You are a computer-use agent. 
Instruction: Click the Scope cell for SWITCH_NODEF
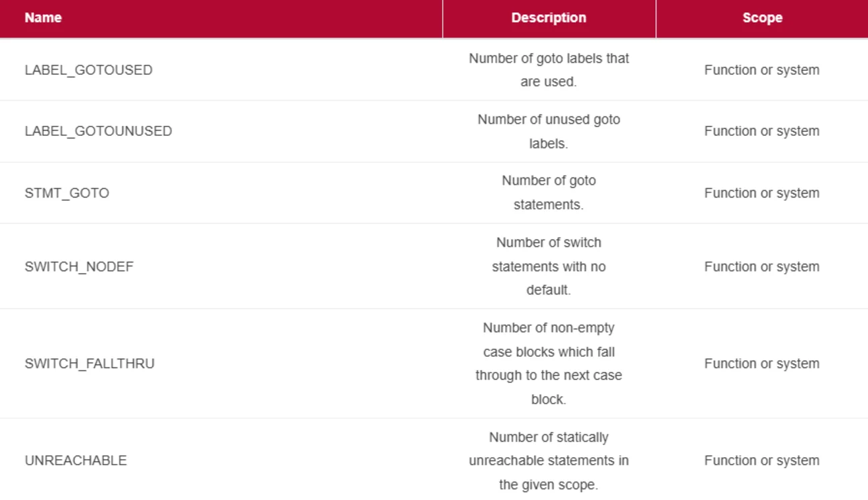762,266
